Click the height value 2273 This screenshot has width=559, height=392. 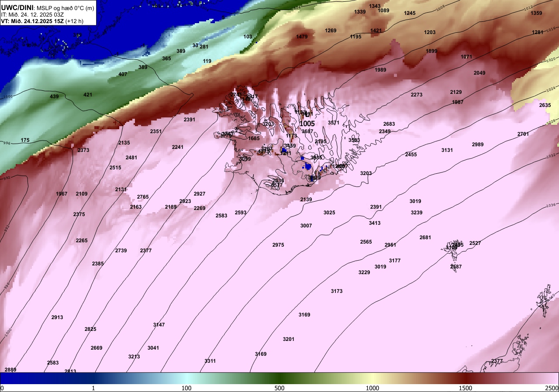[417, 95]
